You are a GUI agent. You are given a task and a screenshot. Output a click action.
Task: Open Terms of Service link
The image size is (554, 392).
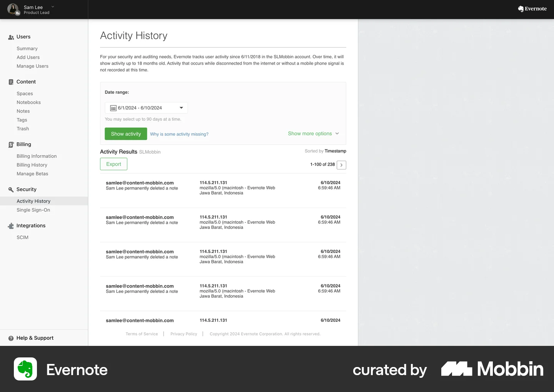point(142,334)
